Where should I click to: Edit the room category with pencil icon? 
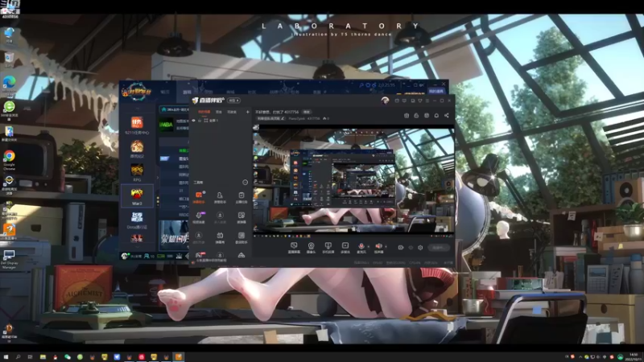[x=283, y=118]
